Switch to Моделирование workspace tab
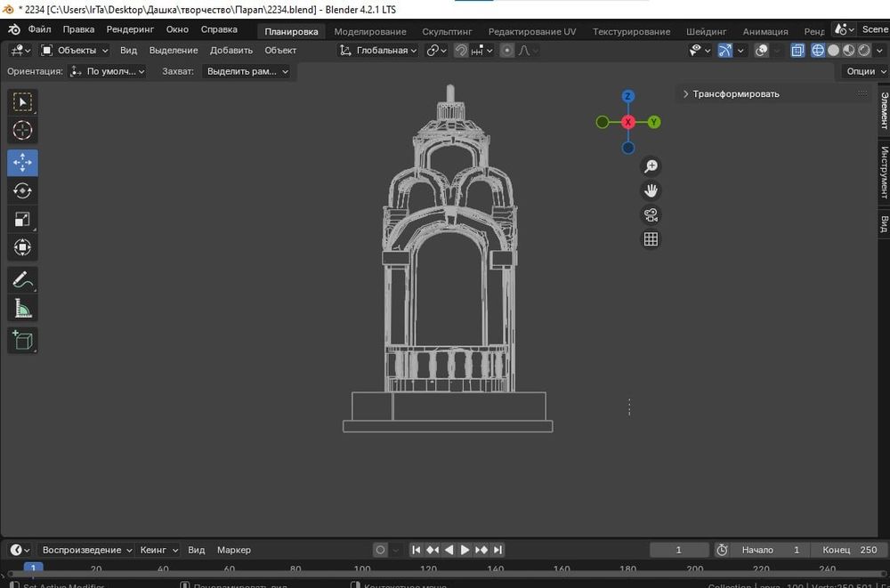The image size is (890, 588). tap(370, 32)
